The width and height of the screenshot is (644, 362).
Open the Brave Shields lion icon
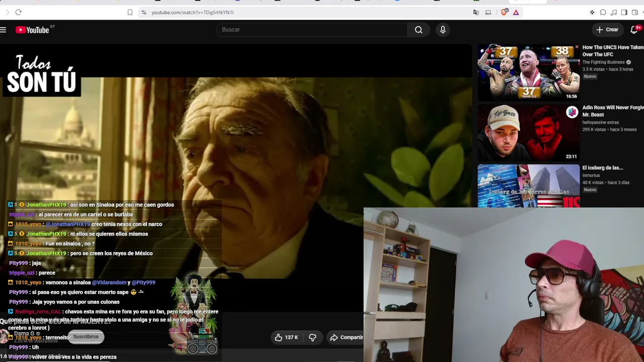pos(504,12)
